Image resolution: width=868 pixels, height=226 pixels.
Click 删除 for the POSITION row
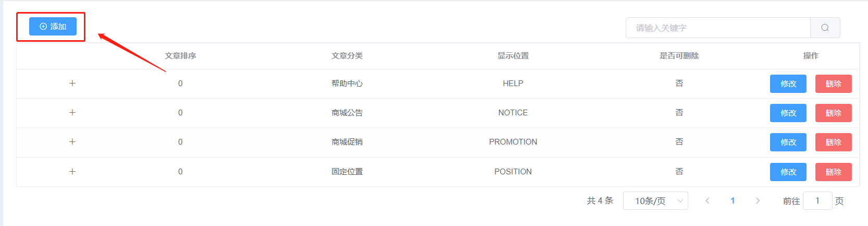click(x=833, y=172)
